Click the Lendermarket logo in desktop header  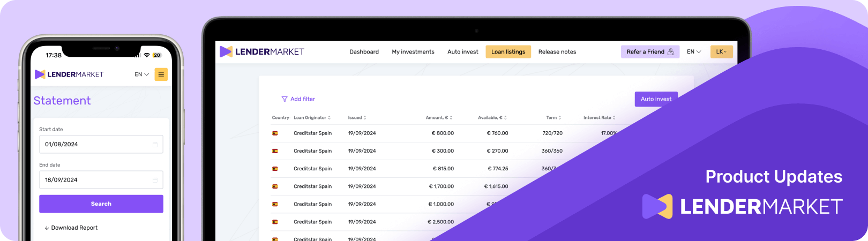coord(262,52)
